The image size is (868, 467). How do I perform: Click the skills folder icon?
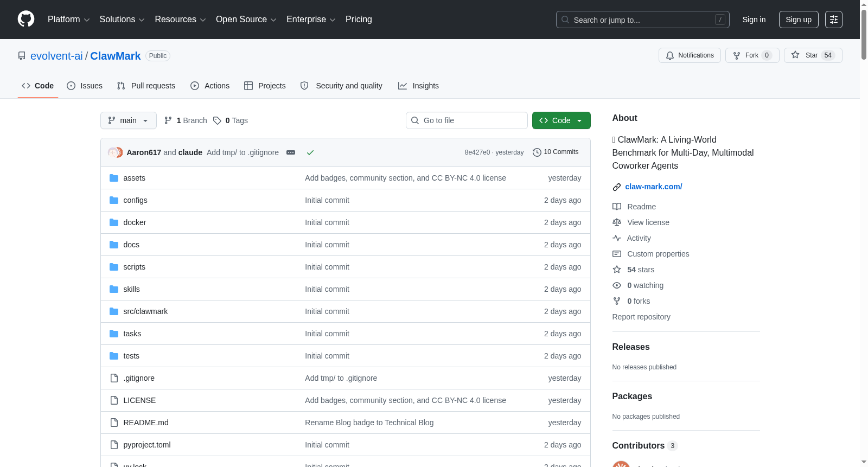click(x=114, y=289)
